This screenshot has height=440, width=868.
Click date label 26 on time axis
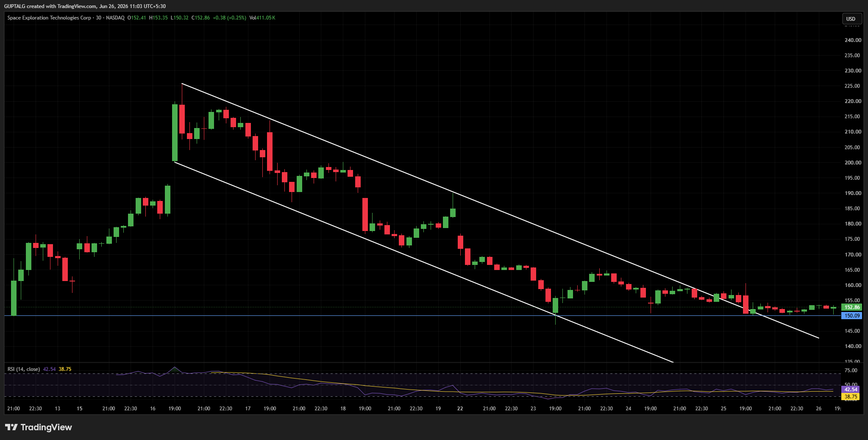tap(819, 409)
